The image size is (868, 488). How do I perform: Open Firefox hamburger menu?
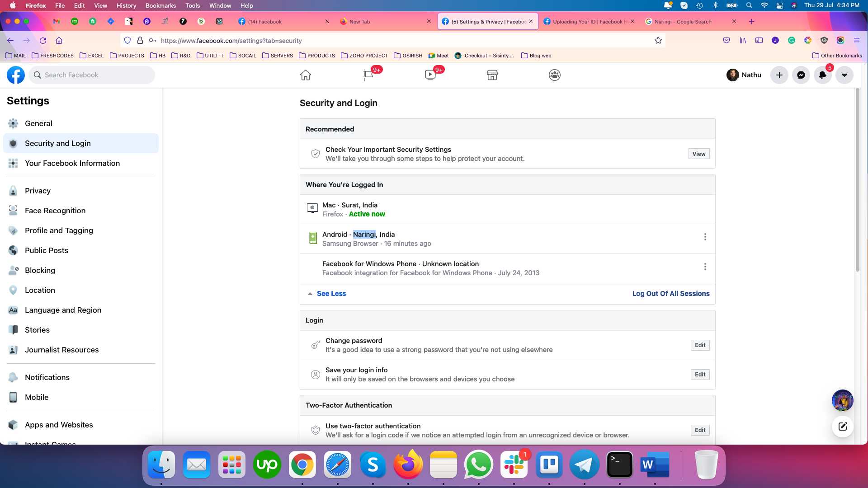pos(857,41)
